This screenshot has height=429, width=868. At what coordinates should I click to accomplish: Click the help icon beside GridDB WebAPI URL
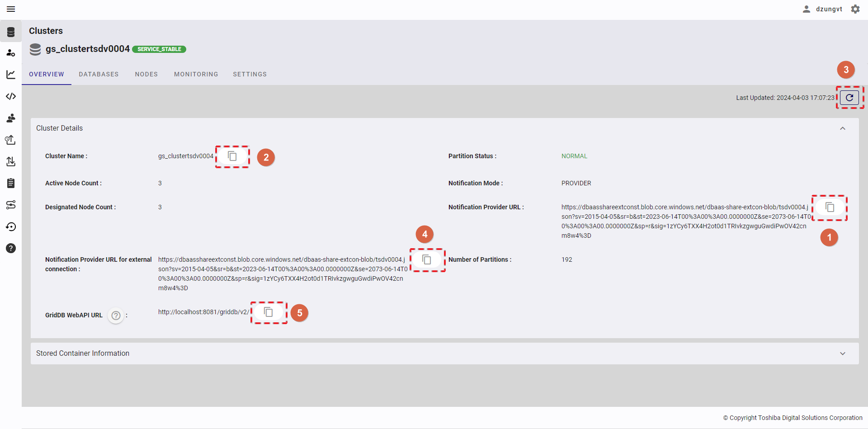[x=116, y=316]
